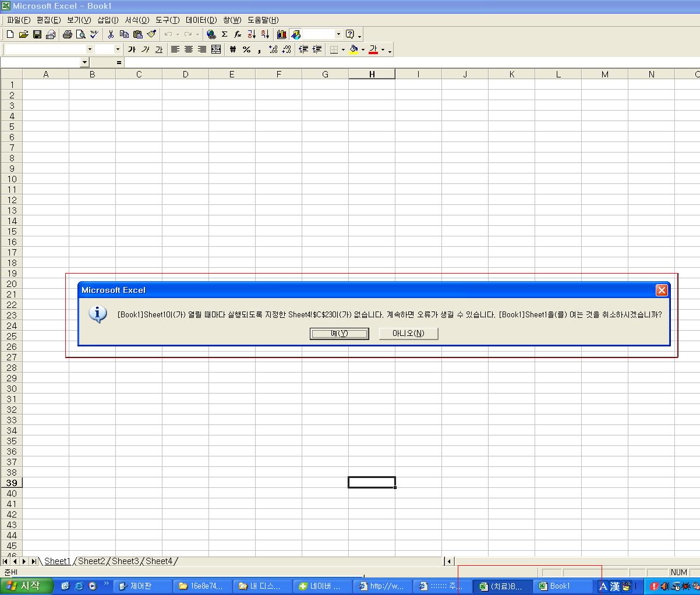Click the 시작 Start button
The height and width of the screenshot is (595, 700).
pyautogui.click(x=27, y=586)
